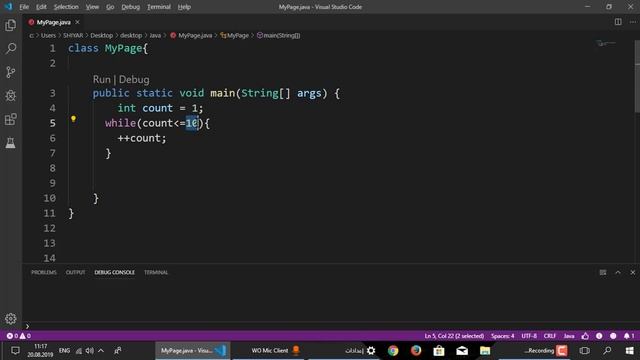Click the word count on line 4
This screenshot has height=360, width=640.
click(158, 108)
